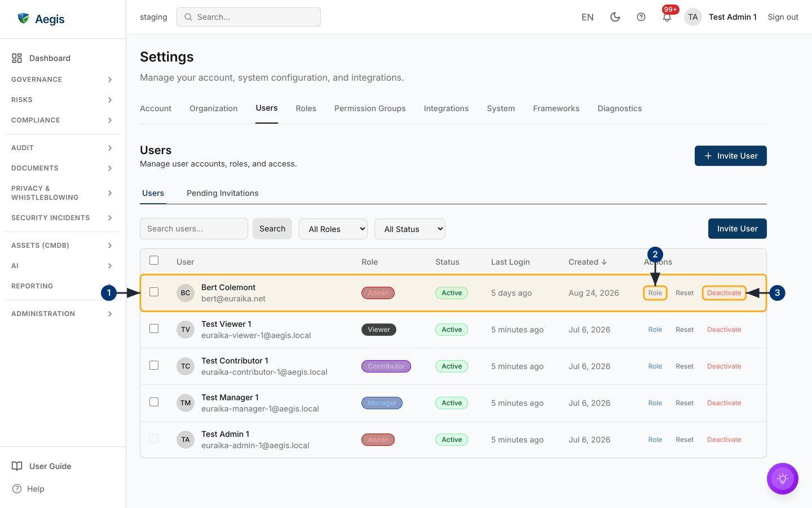Tick the checkbox for Test Manager 1
Viewport: 812px width, 508px height.
point(154,402)
